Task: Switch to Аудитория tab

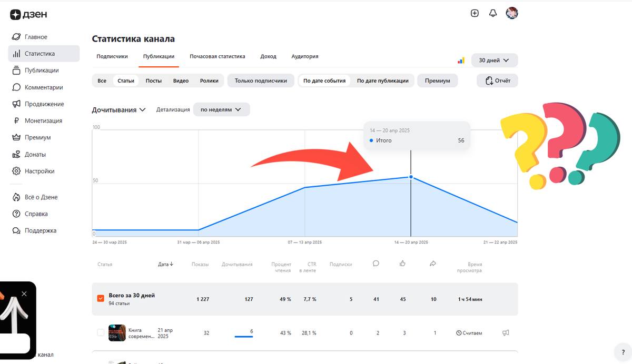Action: [x=305, y=56]
